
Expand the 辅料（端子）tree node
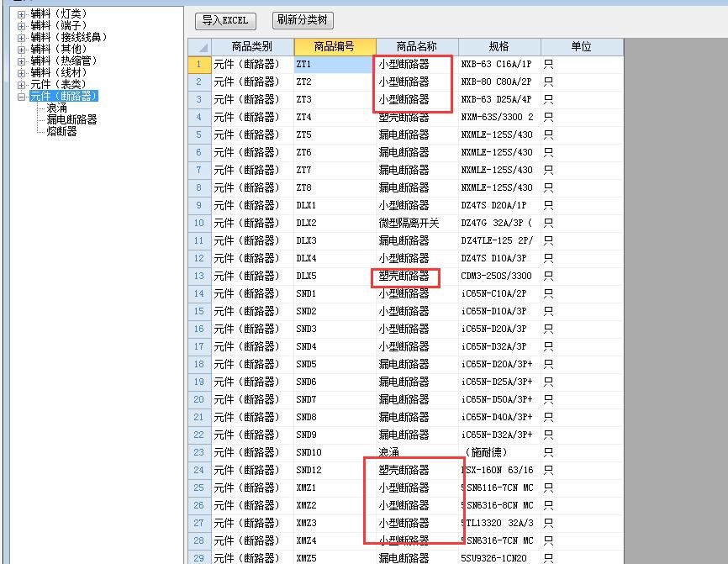click(21, 26)
